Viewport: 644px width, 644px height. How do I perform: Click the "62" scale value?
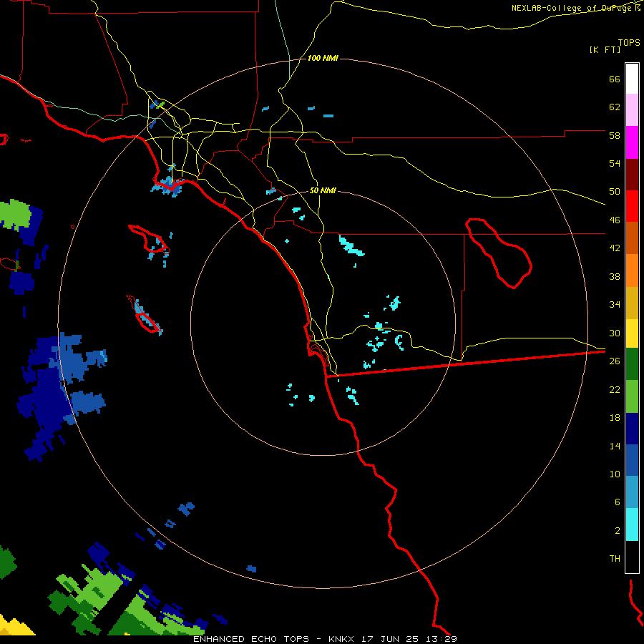[x=615, y=107]
